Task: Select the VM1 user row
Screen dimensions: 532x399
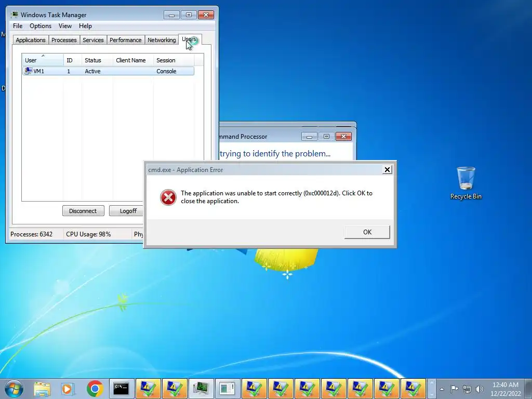Action: coord(108,71)
